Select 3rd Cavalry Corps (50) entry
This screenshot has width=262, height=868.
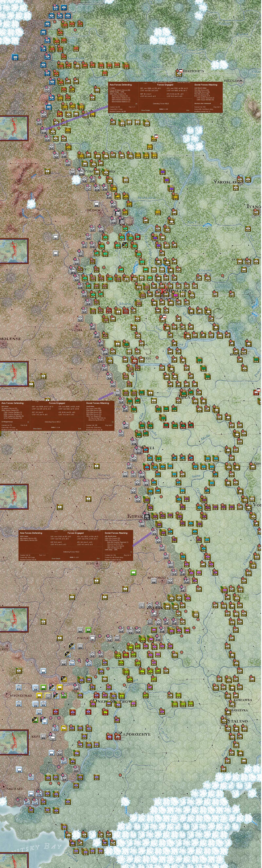[x=93, y=408]
